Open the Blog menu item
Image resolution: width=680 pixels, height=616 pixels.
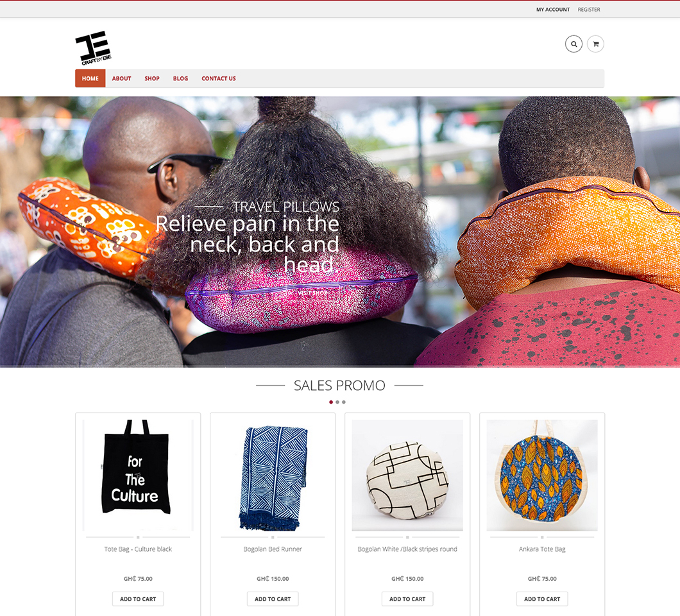point(180,78)
